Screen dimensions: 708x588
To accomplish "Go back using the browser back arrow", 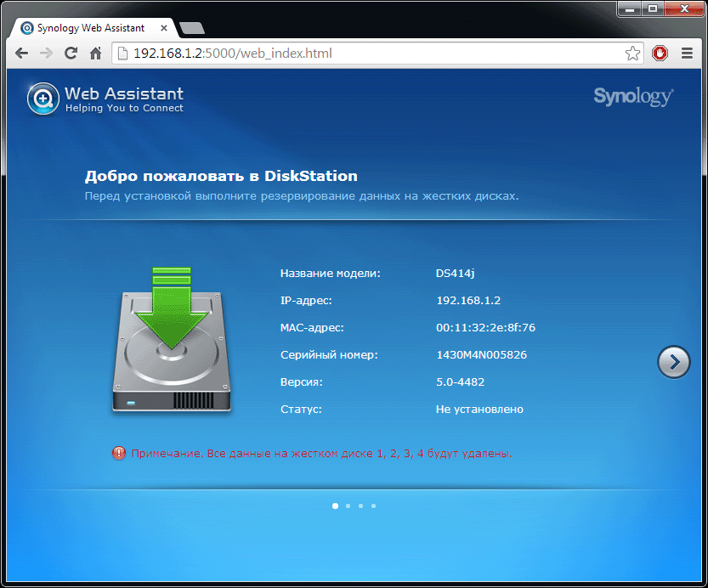I will click(x=21, y=54).
